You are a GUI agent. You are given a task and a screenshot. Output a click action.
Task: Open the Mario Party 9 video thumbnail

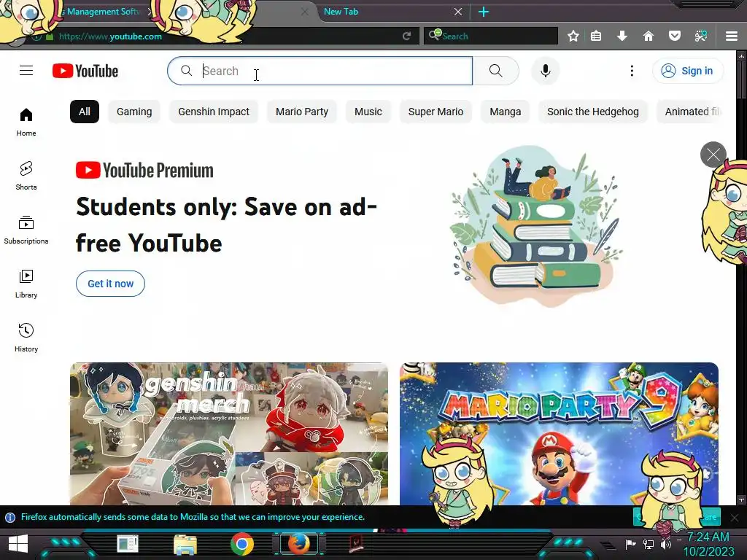point(559,433)
